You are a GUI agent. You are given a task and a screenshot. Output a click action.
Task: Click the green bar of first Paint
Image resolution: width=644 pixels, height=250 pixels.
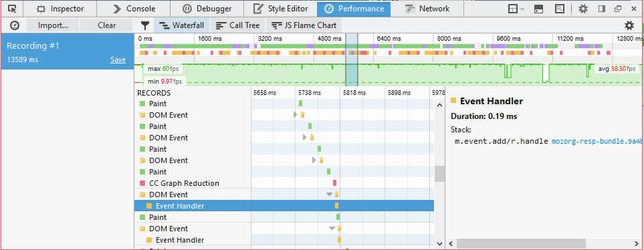pyautogui.click(x=301, y=104)
